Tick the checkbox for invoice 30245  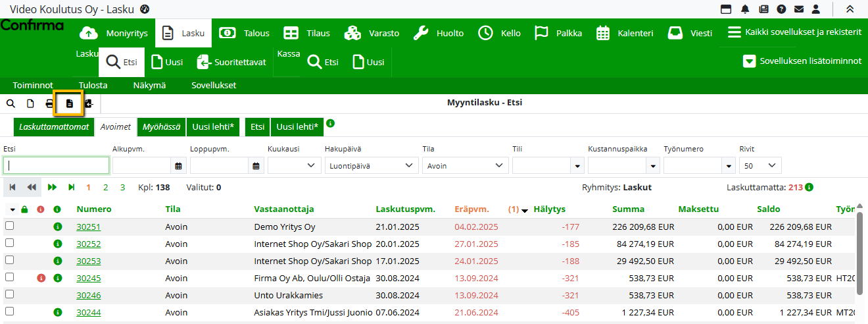click(x=9, y=277)
